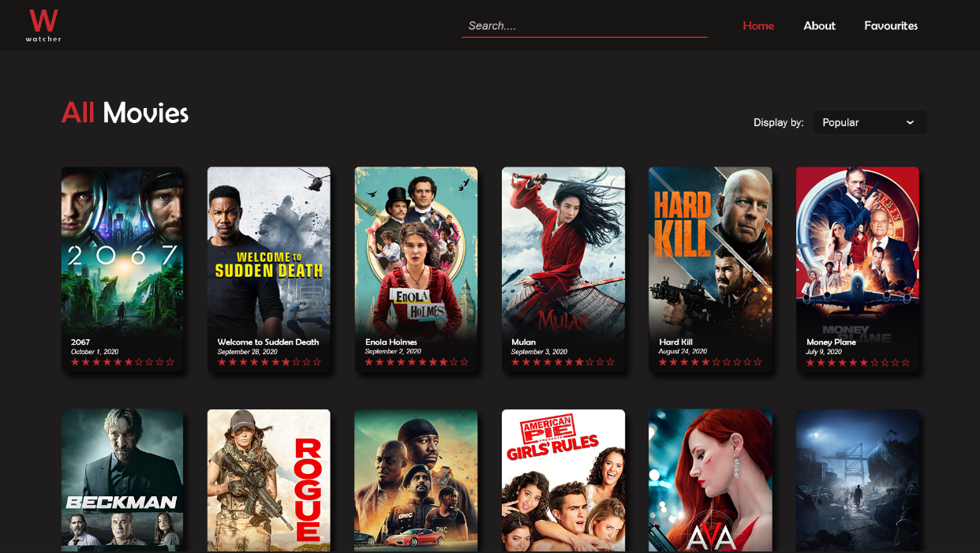
Task: Open the About page
Action: point(819,25)
